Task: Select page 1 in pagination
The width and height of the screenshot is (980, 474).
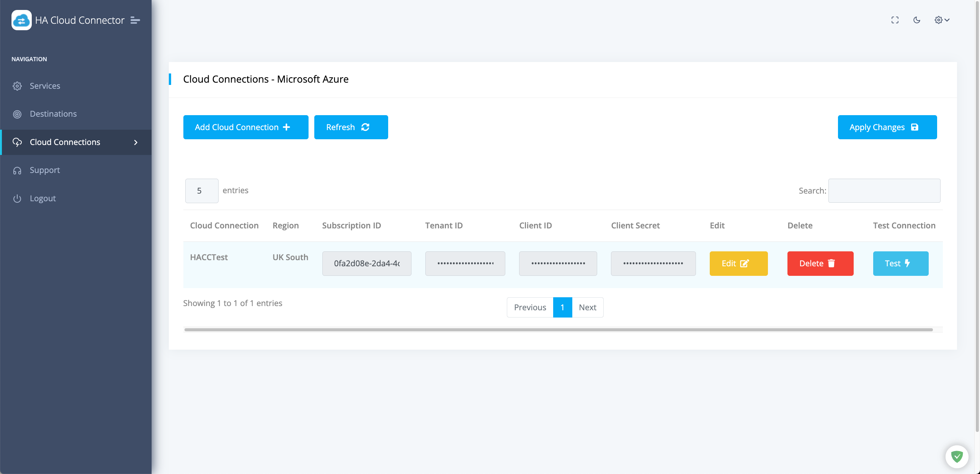Action: [x=562, y=308]
